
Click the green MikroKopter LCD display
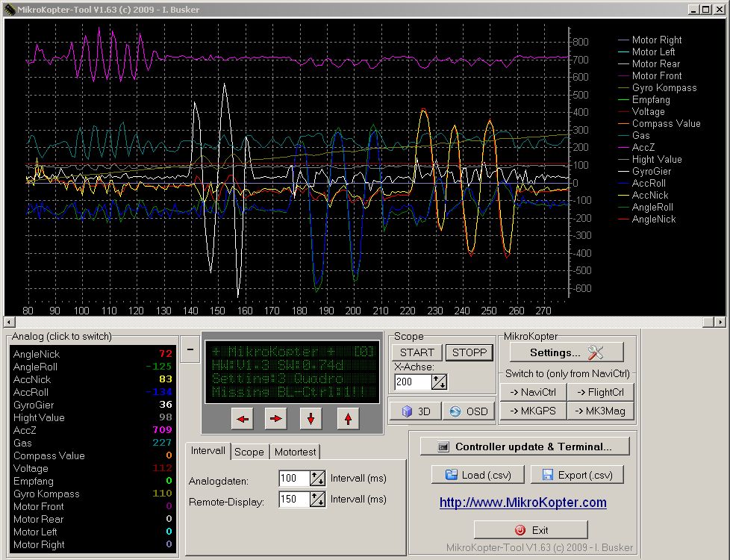point(293,371)
